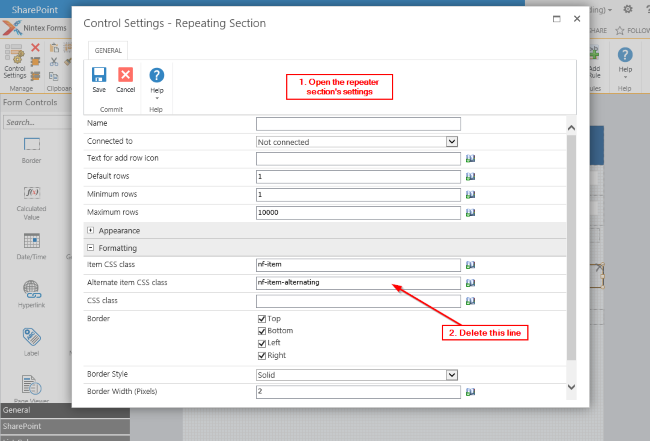Uncheck the Right border checkbox
This screenshot has height=441, width=650.
(262, 356)
